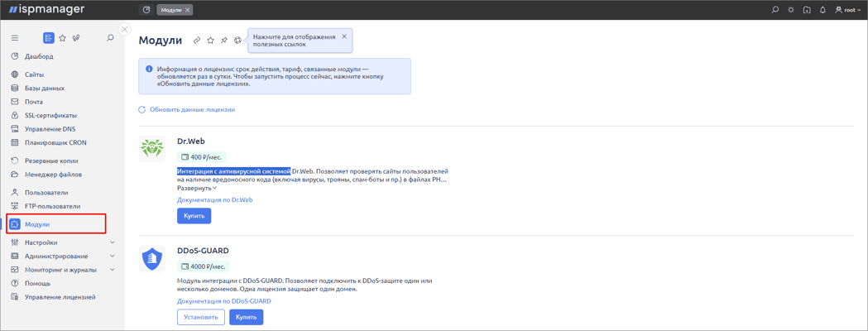Open the dashboard tab icon in top bar
Image resolution: width=868 pixels, height=331 pixels.
pos(146,10)
